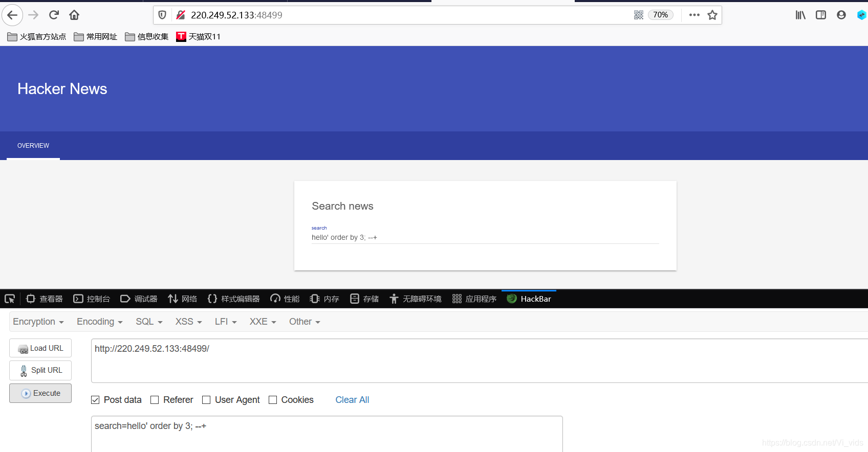Image resolution: width=868 pixels, height=452 pixels.
Task: Uncheck the Post data checkbox
Action: point(95,400)
